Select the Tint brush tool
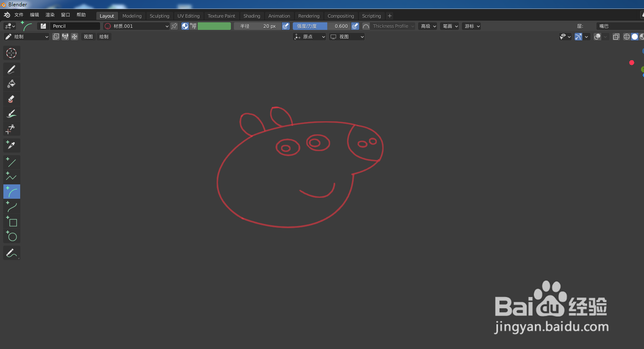The height and width of the screenshot is (349, 644). tap(11, 113)
